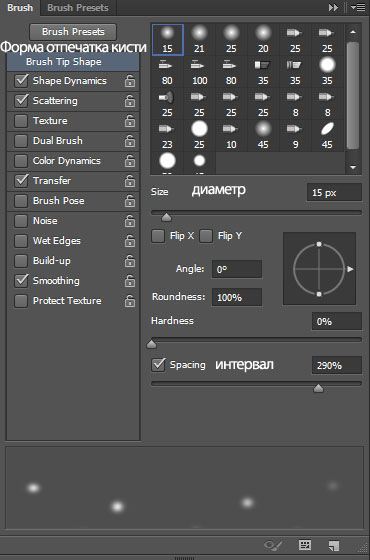This screenshot has width=370, height=560.
Task: Click the lock icon beside Shape Dynamics
Action: tap(130, 81)
